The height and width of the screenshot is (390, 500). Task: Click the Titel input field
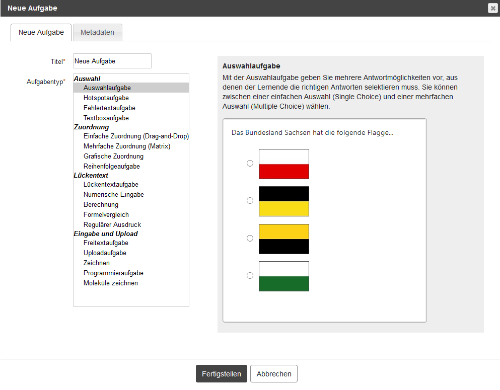pyautogui.click(x=112, y=61)
